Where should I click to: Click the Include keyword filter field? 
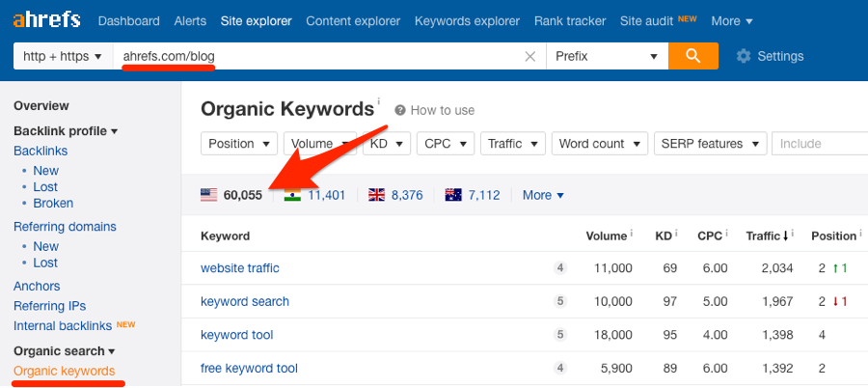click(x=820, y=144)
